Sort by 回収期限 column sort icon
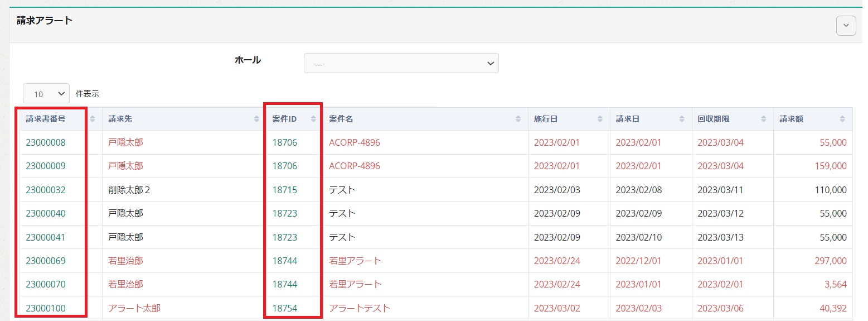The width and height of the screenshot is (868, 321). pyautogui.click(x=764, y=119)
